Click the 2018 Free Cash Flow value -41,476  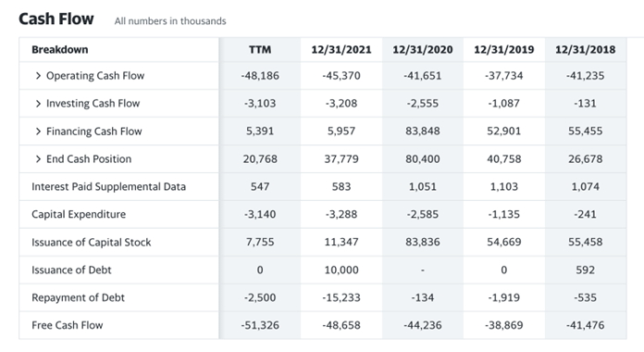click(586, 325)
